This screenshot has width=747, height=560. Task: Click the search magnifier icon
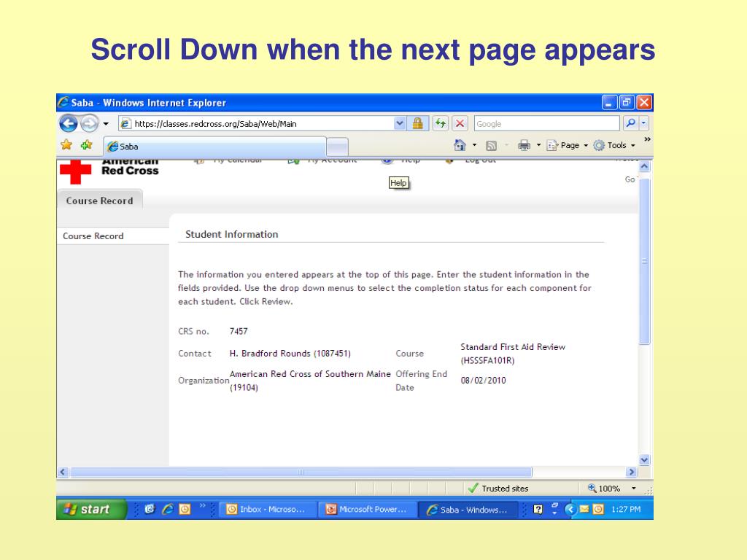click(631, 123)
